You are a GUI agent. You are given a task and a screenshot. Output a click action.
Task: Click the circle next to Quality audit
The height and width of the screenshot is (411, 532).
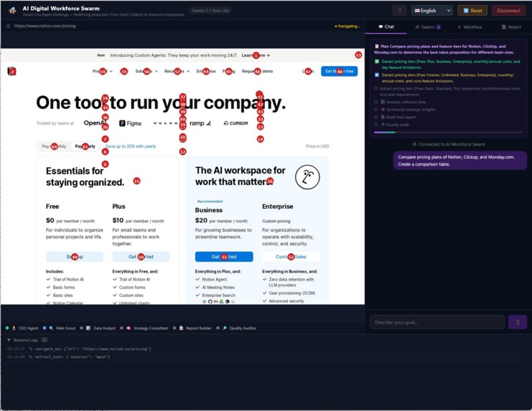376,125
